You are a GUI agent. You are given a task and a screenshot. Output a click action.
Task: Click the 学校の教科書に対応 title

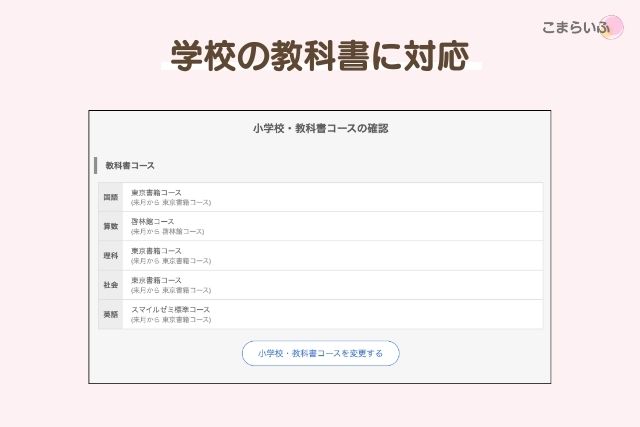point(320,56)
